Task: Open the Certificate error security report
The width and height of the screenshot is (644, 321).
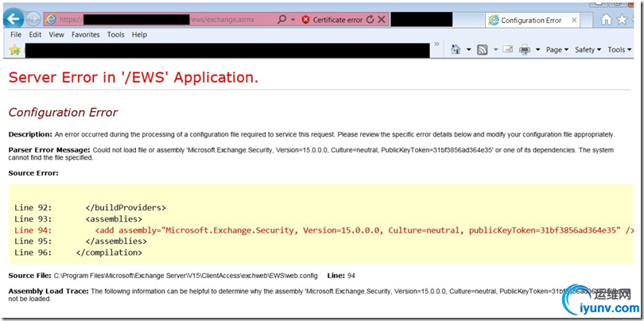Action: [338, 20]
